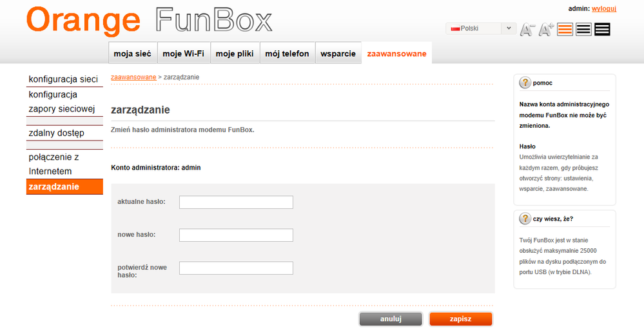Open 'zdalny dostęp' in the sidebar
Viewport: 644px width, 336px height.
[57, 133]
